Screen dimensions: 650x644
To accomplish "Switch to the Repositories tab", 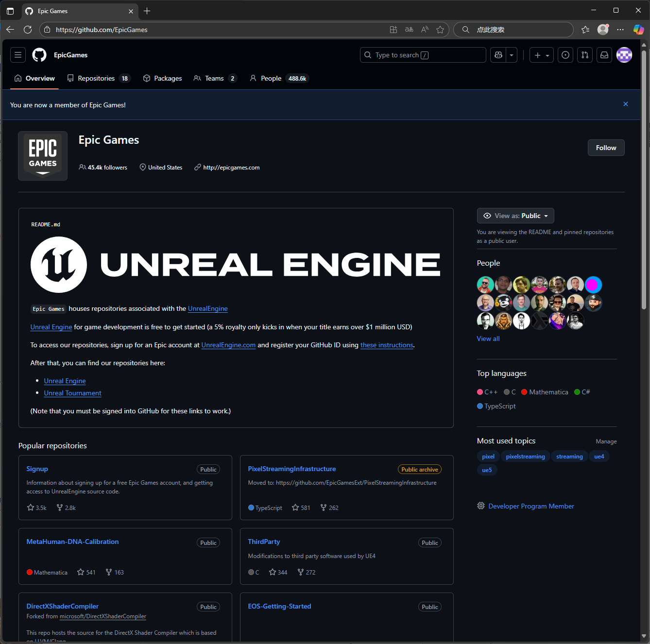I will tap(99, 78).
